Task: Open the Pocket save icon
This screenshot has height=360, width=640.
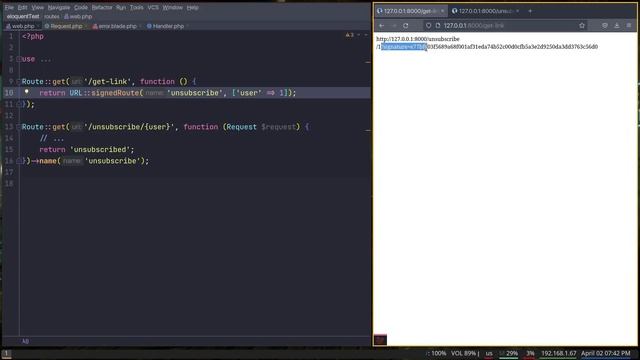Action: [605, 26]
